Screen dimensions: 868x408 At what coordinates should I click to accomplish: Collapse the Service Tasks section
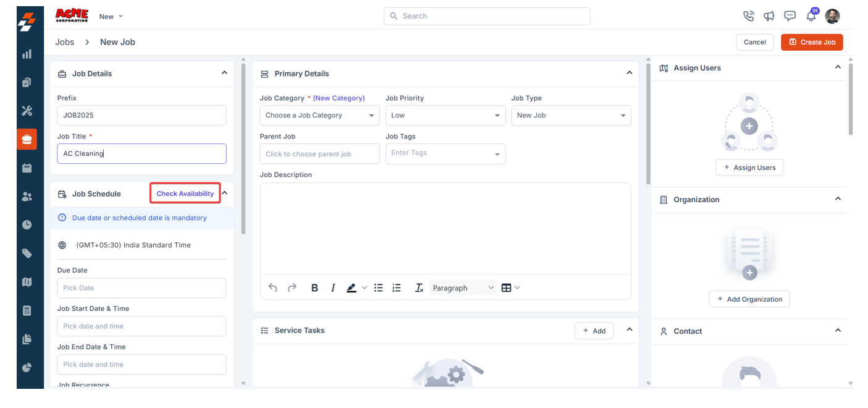629,329
